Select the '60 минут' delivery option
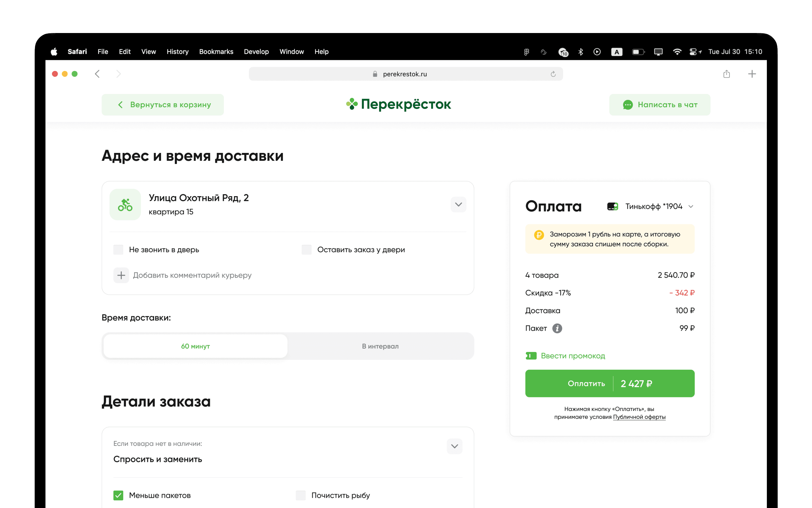 (195, 346)
